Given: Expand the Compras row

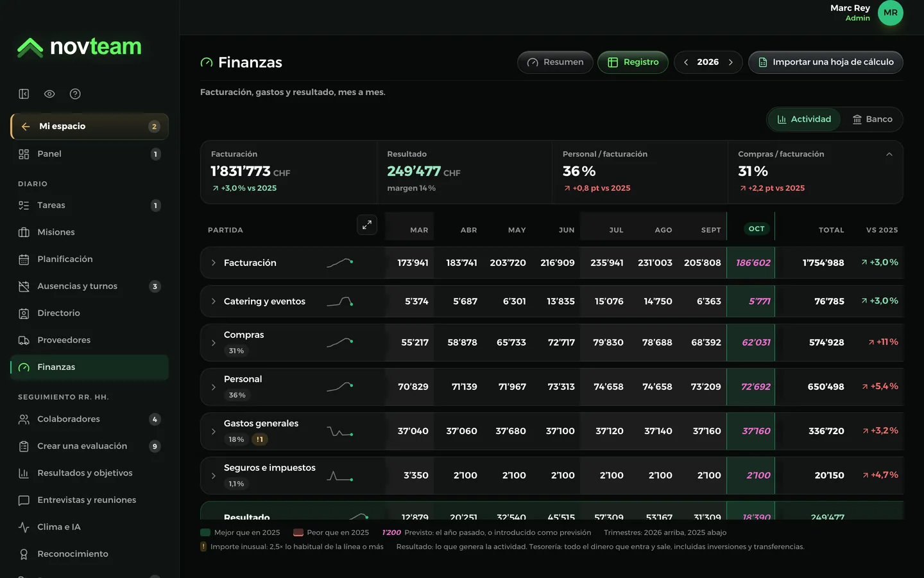Looking at the screenshot, I should [x=214, y=343].
